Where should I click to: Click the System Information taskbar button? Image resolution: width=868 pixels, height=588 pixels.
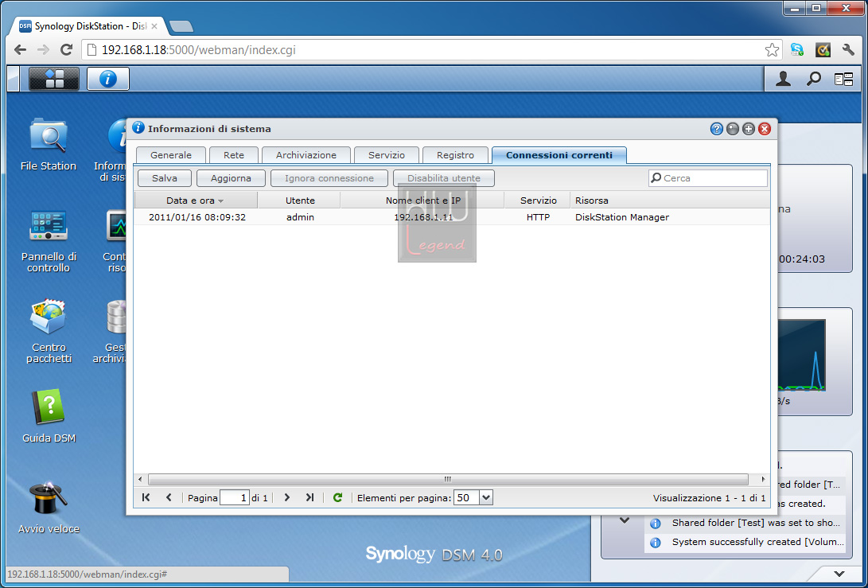(108, 79)
